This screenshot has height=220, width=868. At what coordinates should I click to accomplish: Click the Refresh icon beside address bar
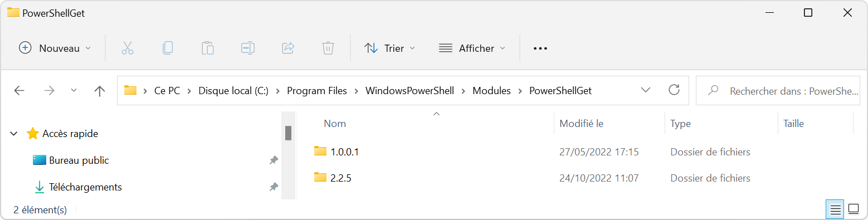pos(674,90)
